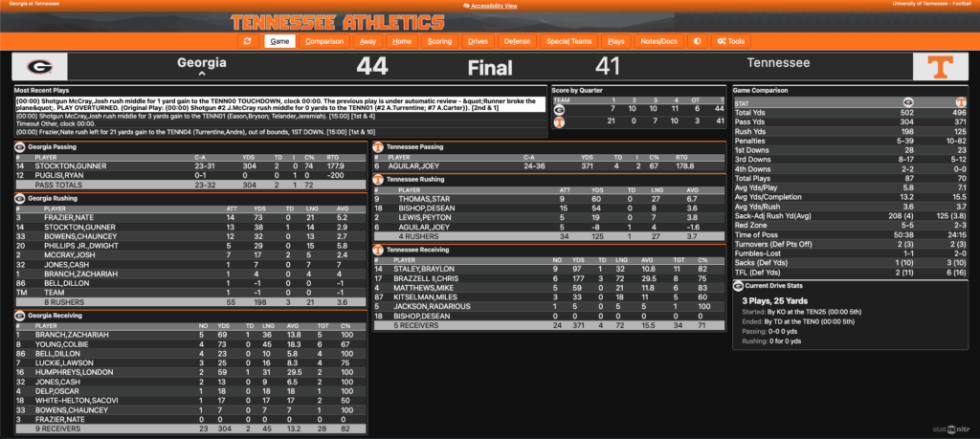The width and height of the screenshot is (980, 439).
Task: Click the Red Zone comparison row
Action: (851, 225)
